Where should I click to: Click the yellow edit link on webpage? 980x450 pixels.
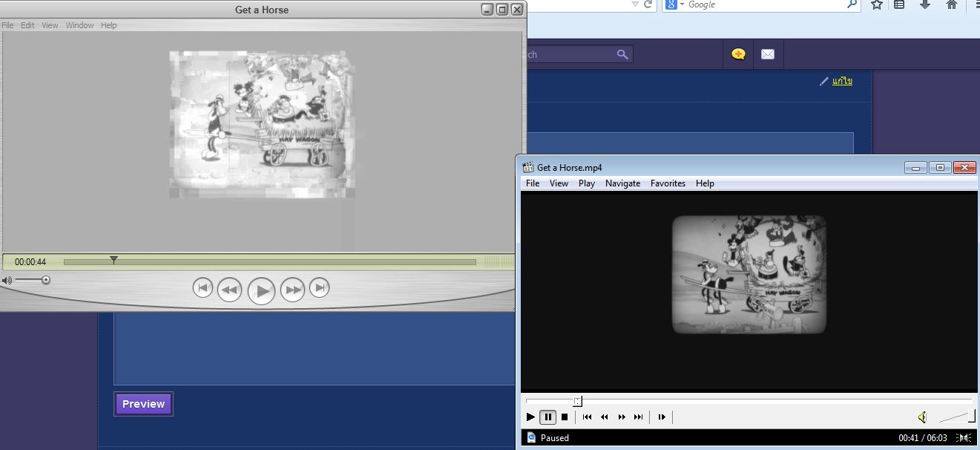coord(842,81)
